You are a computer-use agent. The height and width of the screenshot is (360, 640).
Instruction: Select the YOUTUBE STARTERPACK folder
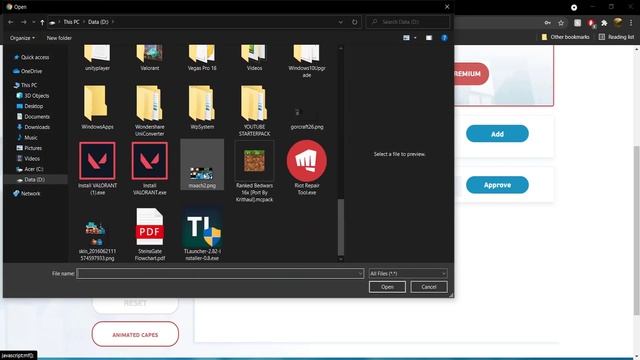(254, 111)
